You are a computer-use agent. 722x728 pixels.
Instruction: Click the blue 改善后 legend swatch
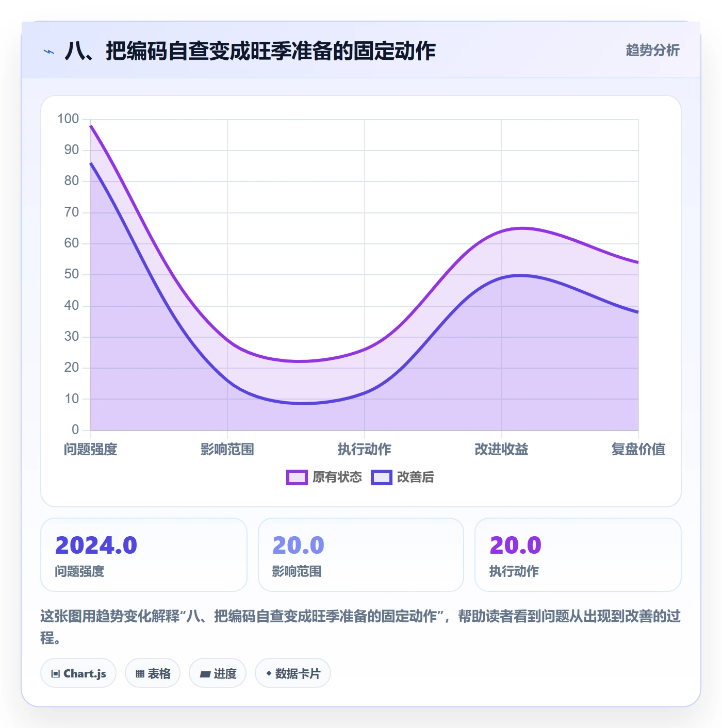[382, 477]
